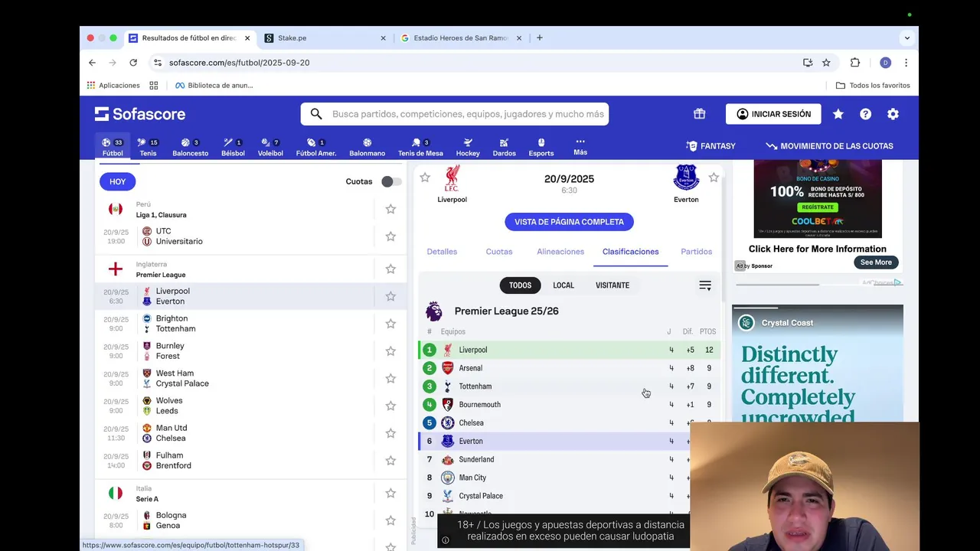Favorite the West Ham vs Crystal Palace match

[x=390, y=379]
